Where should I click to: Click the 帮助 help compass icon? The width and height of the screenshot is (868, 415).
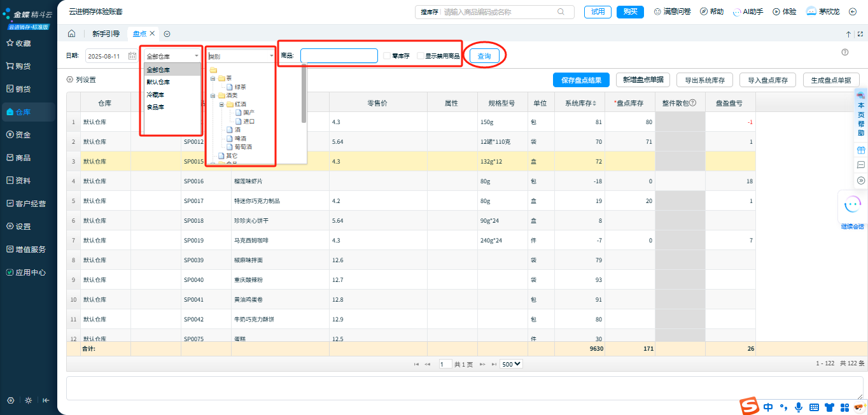pyautogui.click(x=704, y=11)
